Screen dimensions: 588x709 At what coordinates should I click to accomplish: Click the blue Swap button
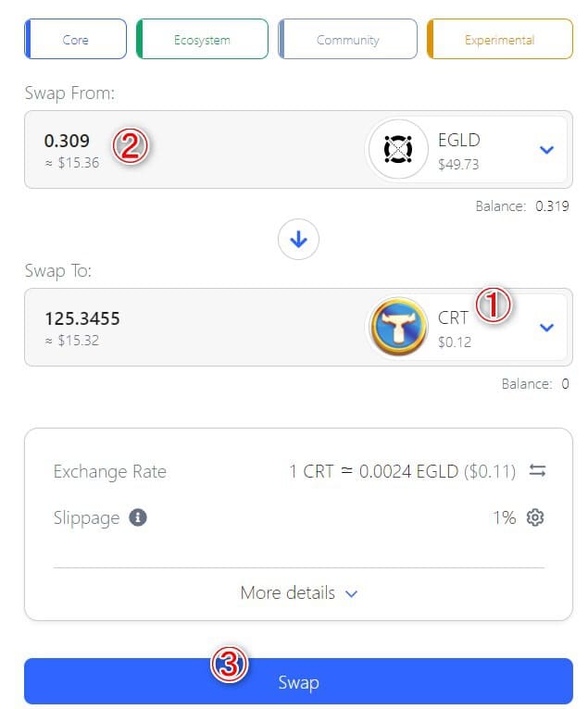pyautogui.click(x=298, y=681)
